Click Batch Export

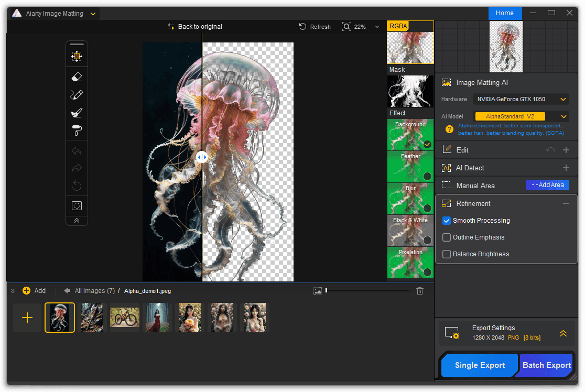[547, 365]
